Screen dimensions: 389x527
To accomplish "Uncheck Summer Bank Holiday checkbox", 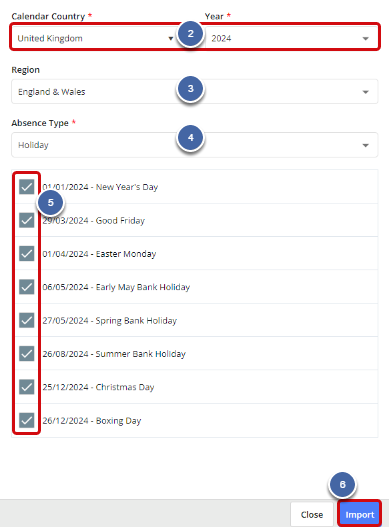I will pos(27,354).
